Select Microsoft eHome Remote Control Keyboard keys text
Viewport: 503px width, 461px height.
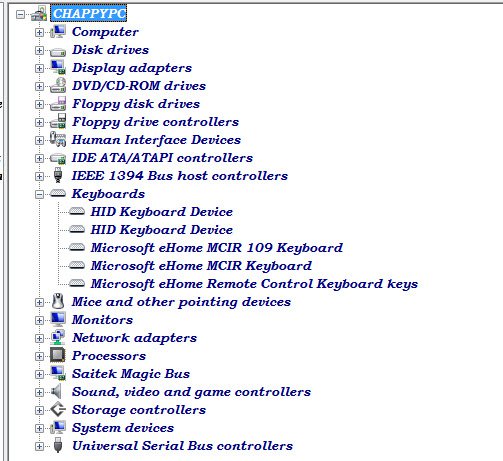(254, 284)
